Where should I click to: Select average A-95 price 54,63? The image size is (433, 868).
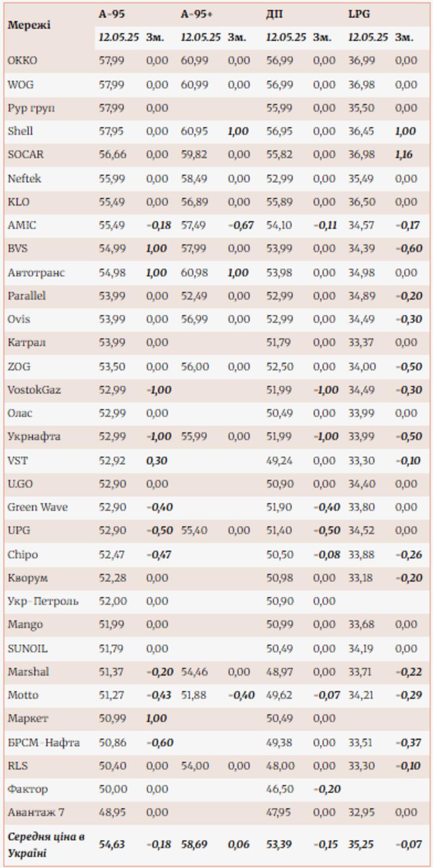[x=111, y=844]
